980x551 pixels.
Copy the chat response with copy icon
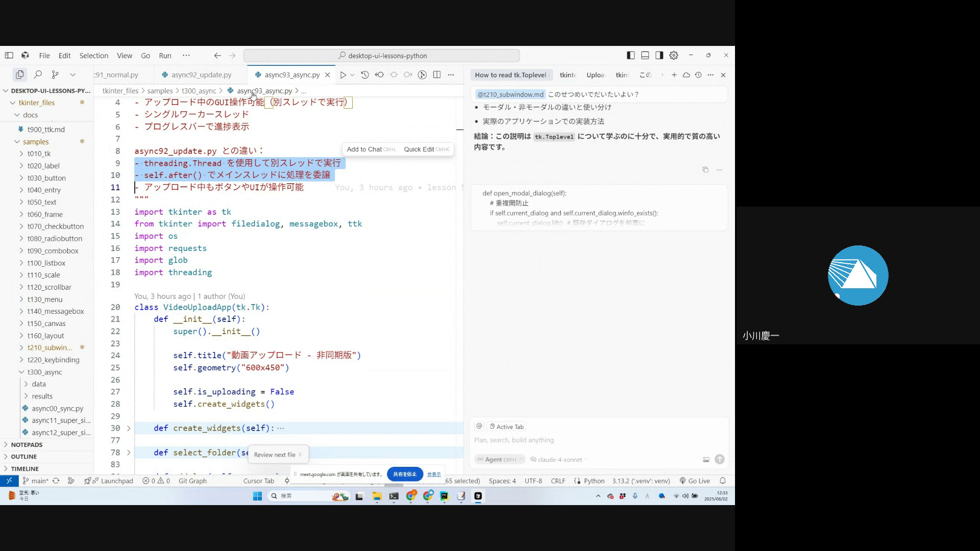705,170
